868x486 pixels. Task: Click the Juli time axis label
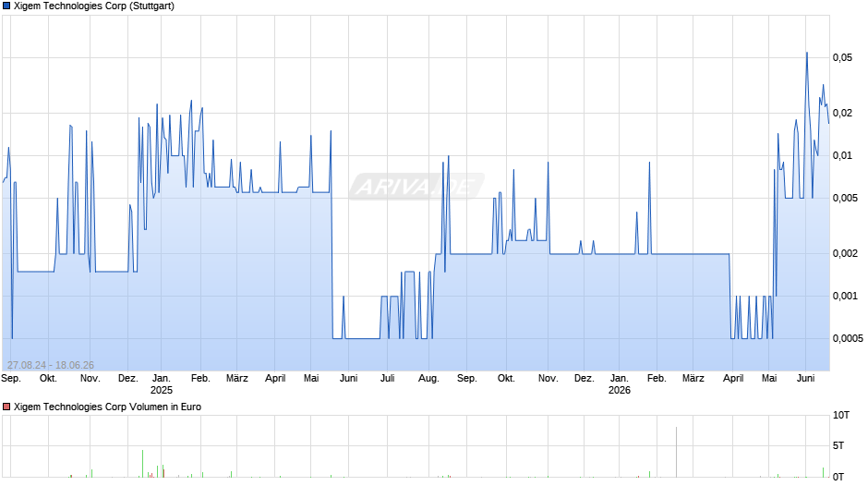pos(388,379)
